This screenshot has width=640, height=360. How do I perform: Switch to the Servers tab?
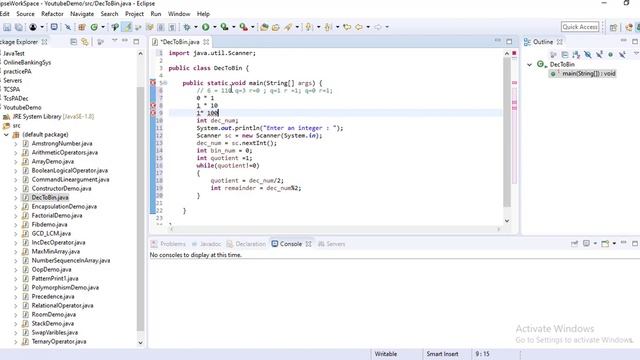tap(331, 244)
